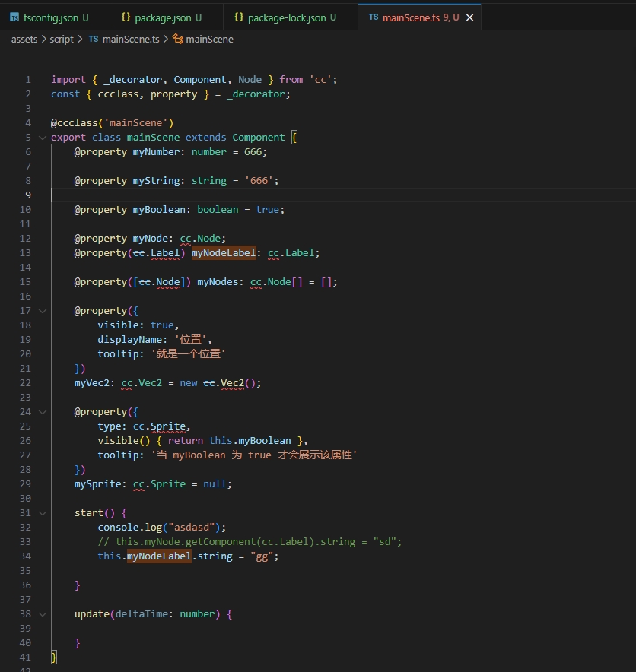Screen dimensions: 636x672
Task: Click the mainScene.ts breadcrumb
Action: tap(131, 40)
